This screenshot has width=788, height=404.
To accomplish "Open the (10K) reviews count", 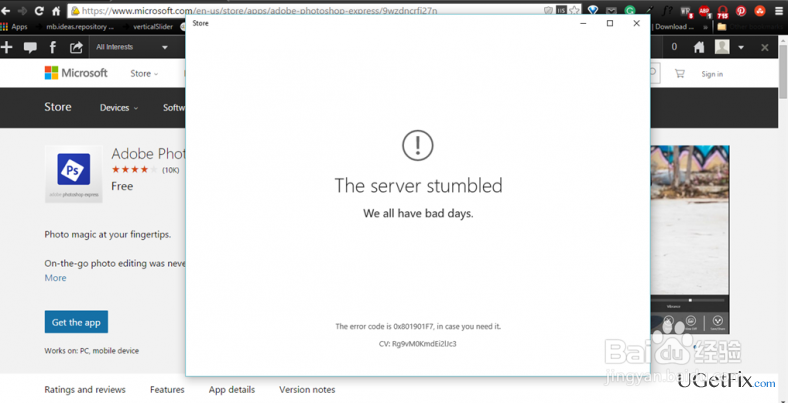I will pos(170,170).
